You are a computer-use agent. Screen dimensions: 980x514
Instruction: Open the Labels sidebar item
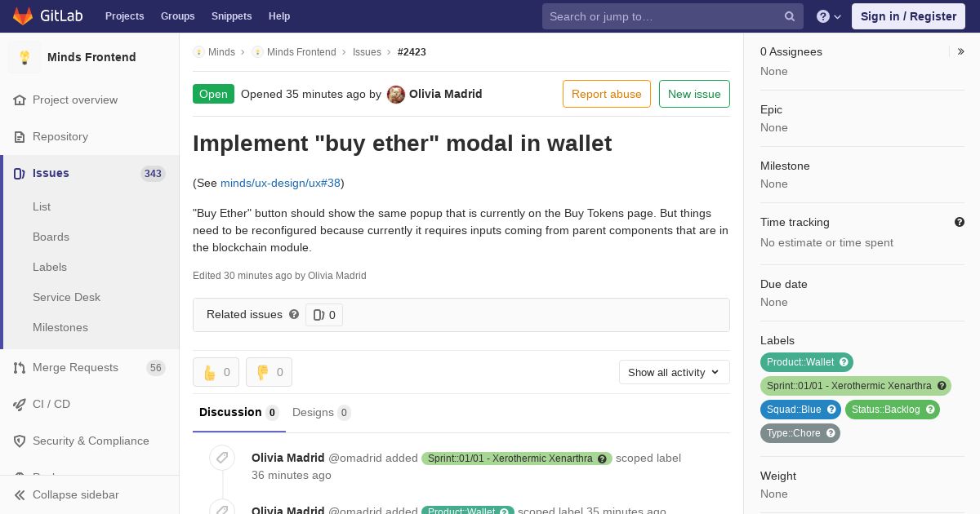click(x=50, y=267)
